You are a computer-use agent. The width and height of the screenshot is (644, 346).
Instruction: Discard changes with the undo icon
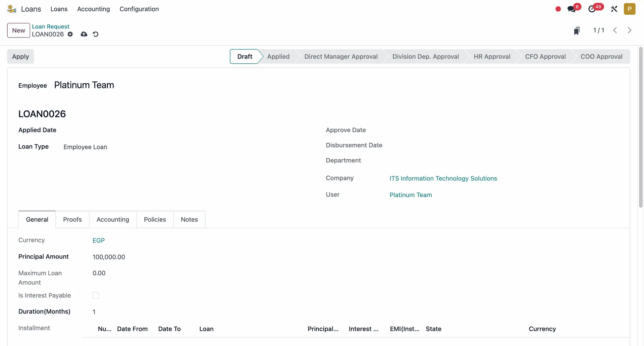coord(96,34)
